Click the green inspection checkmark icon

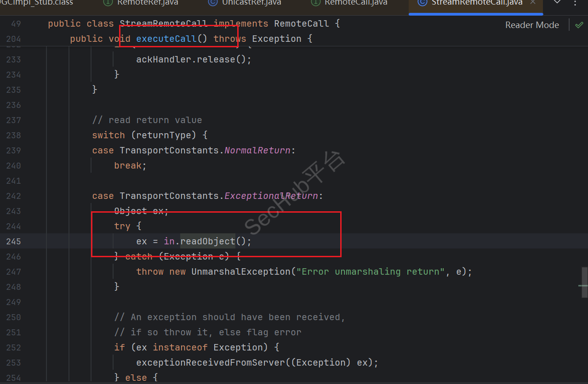tap(579, 25)
